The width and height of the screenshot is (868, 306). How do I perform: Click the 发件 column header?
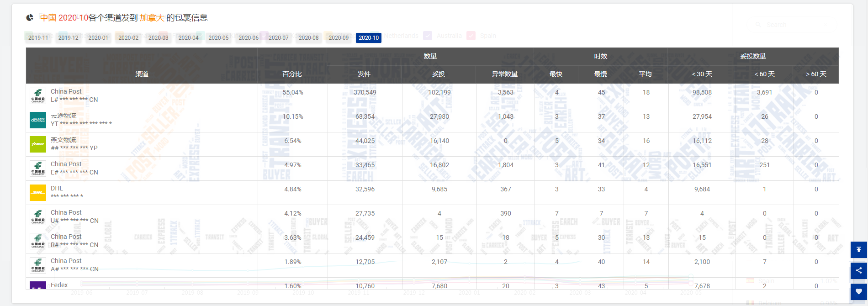point(364,74)
